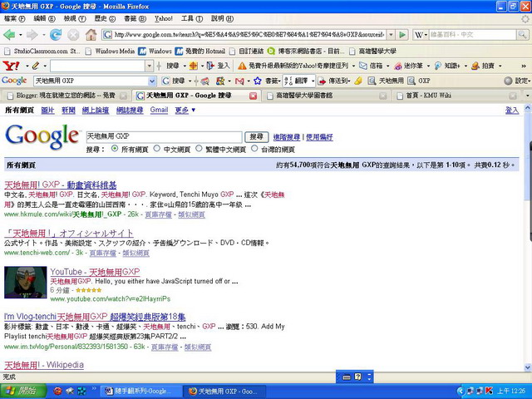Click the Gmail icon in Google toolbar
Viewport: 532px width, 399px height.
click(239, 81)
